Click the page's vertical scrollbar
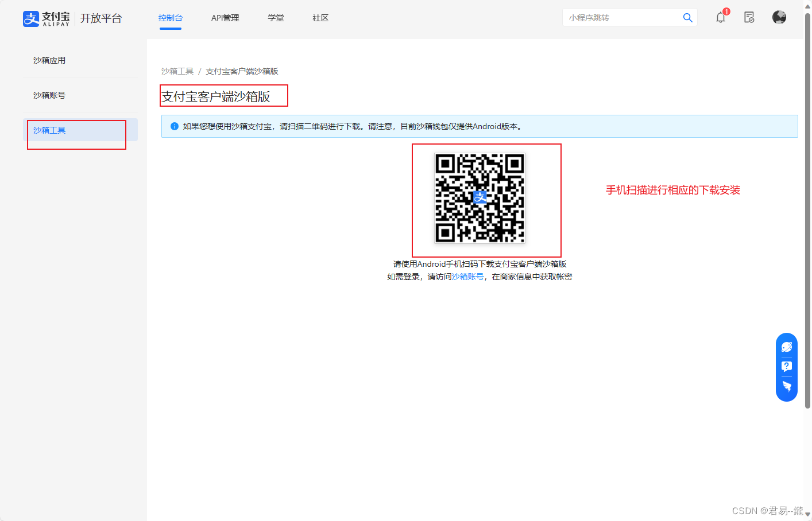This screenshot has height=521, width=812. coord(807,209)
